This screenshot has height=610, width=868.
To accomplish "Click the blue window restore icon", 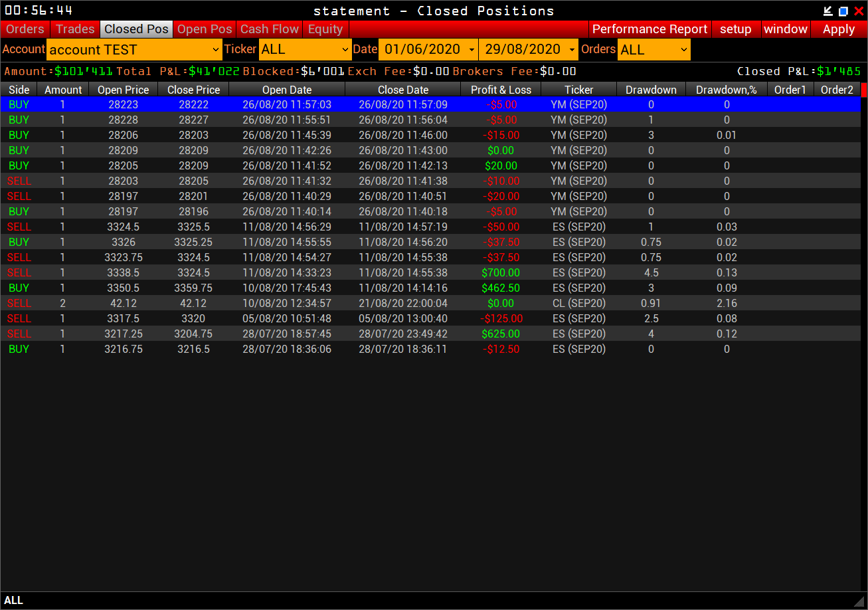I will point(843,11).
